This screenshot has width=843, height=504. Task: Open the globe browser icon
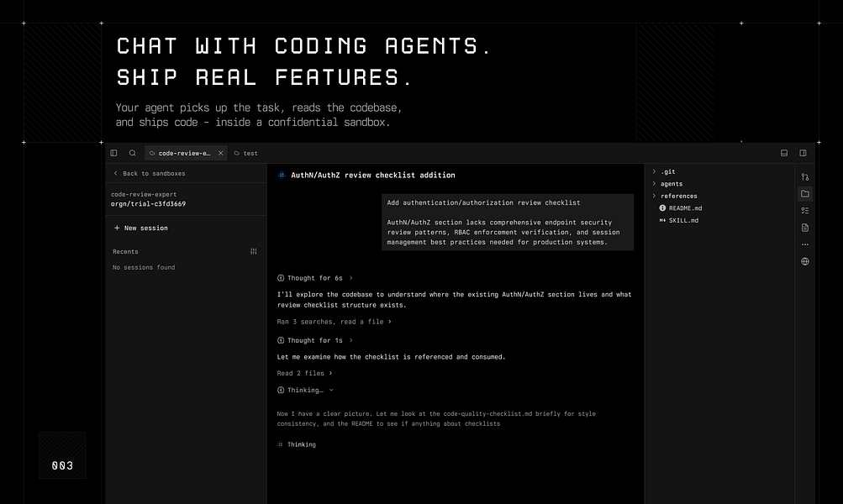pyautogui.click(x=805, y=262)
